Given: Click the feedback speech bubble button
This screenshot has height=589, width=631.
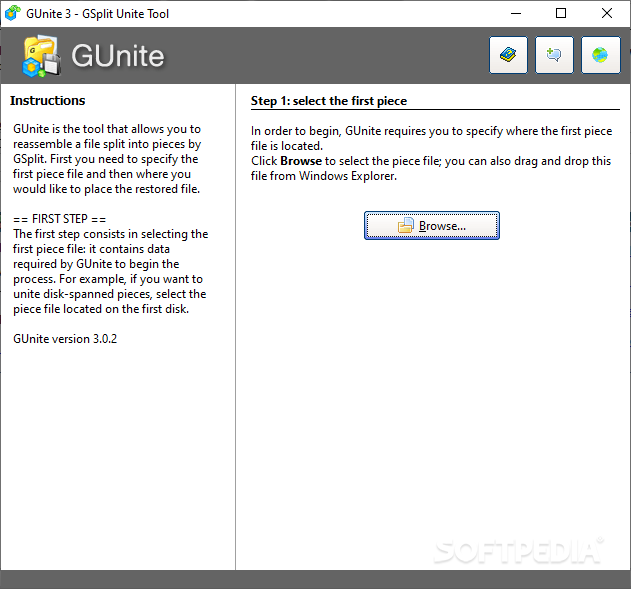Looking at the screenshot, I should coord(554,55).
